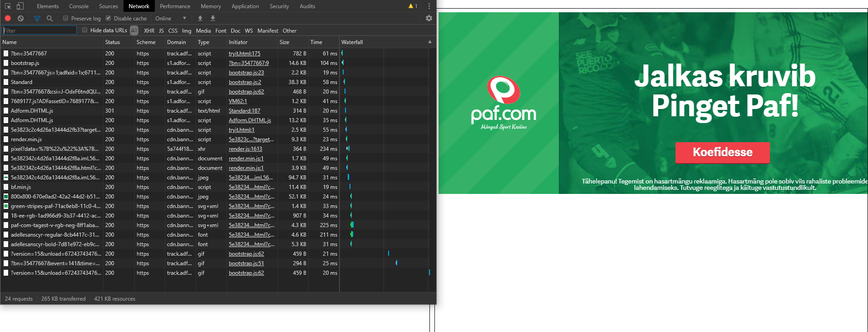Click waterfall bar of paf-com-tagest svg request
868x332 pixels.
pyautogui.click(x=352, y=225)
